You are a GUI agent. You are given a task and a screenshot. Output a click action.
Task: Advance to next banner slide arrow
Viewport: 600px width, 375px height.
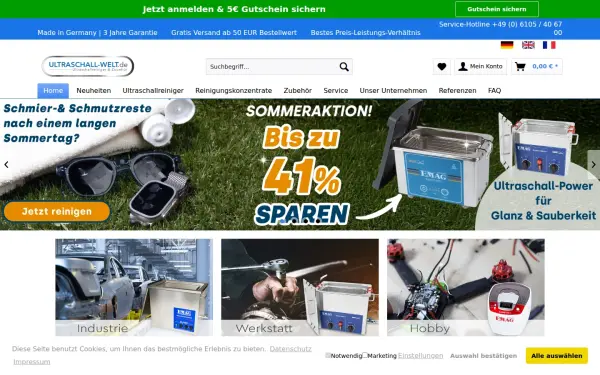click(593, 165)
